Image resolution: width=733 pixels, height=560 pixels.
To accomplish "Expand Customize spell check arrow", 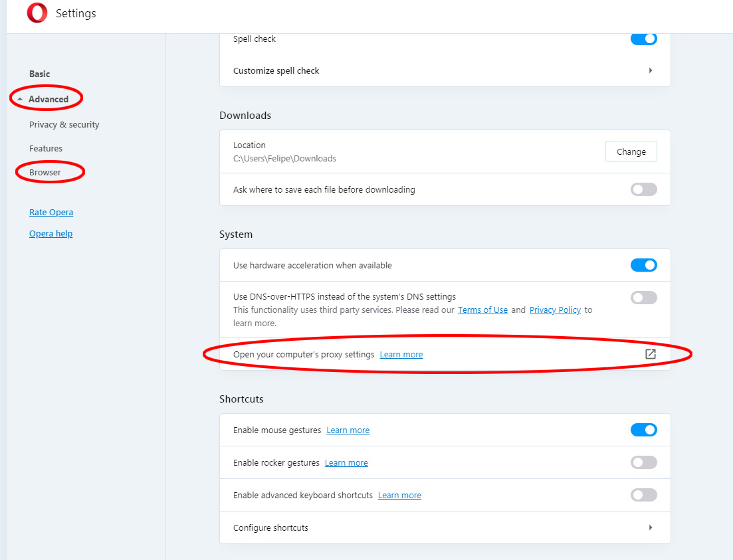I will (x=650, y=70).
